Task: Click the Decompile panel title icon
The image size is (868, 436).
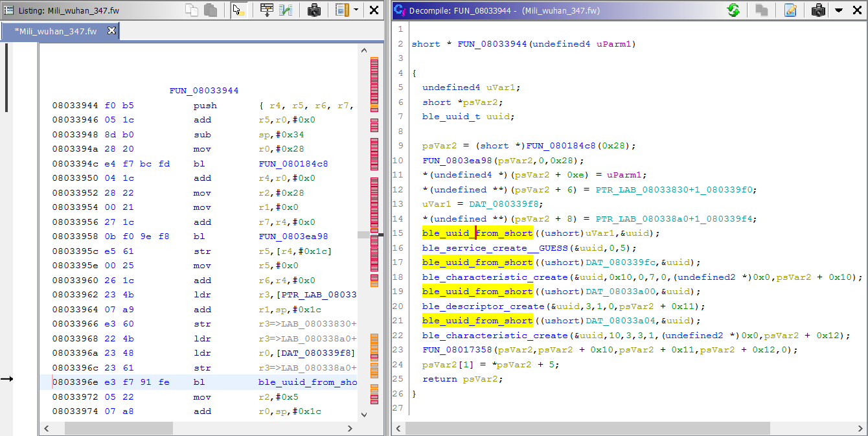Action: [400, 10]
